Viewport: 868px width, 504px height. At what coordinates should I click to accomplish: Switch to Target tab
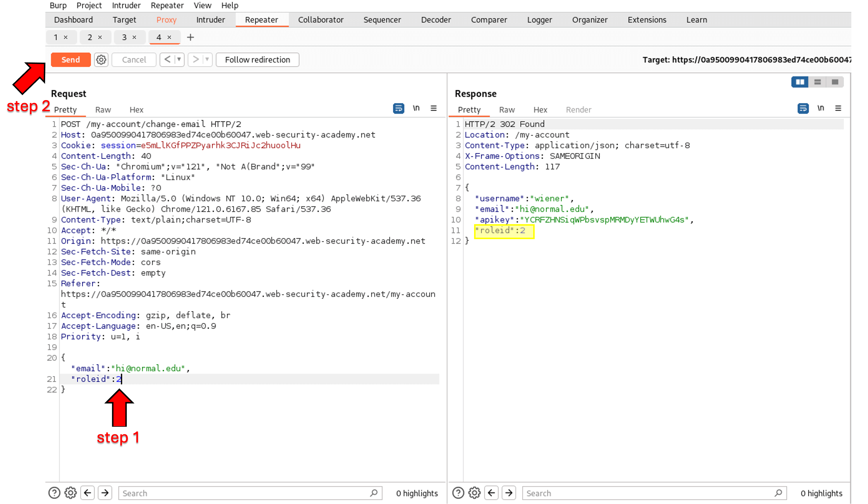124,20
